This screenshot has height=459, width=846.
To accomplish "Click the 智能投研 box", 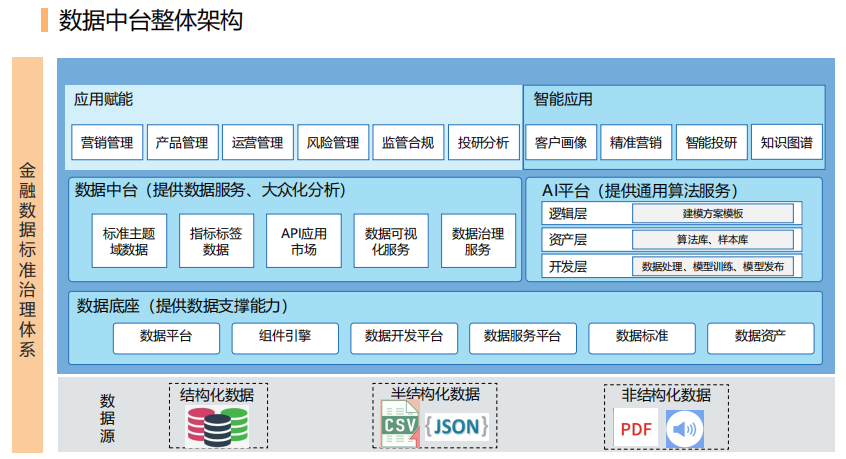I will point(712,142).
